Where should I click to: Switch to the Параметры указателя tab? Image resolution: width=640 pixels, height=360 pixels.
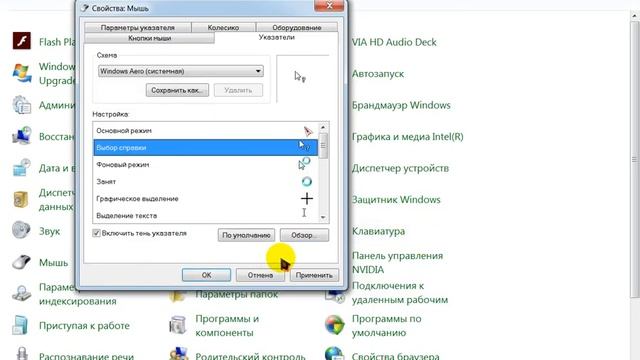click(x=138, y=27)
